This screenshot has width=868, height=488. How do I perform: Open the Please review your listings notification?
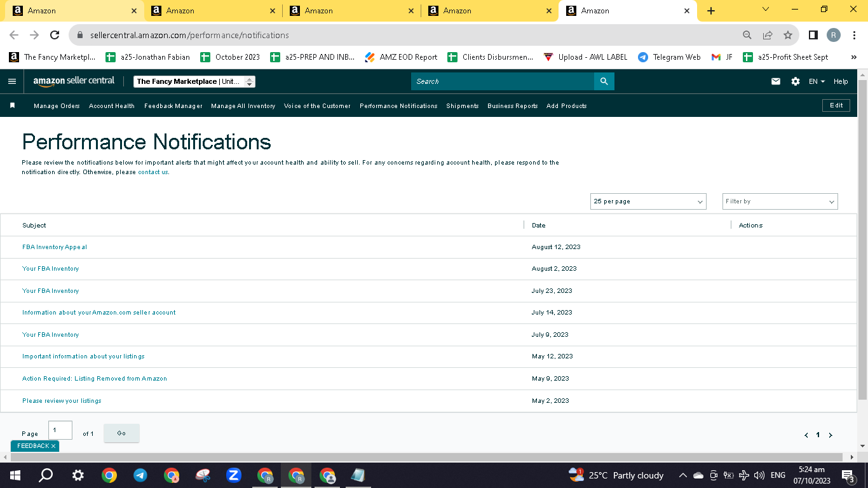click(62, 401)
